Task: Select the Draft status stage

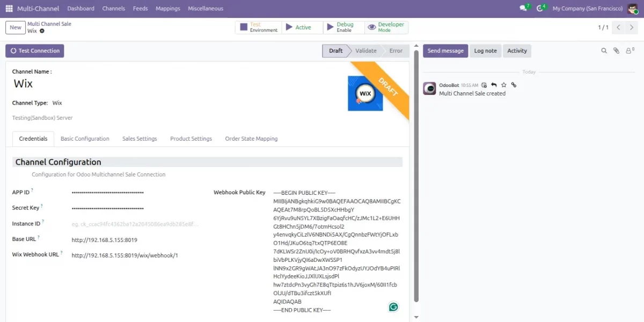Action: coord(336,50)
